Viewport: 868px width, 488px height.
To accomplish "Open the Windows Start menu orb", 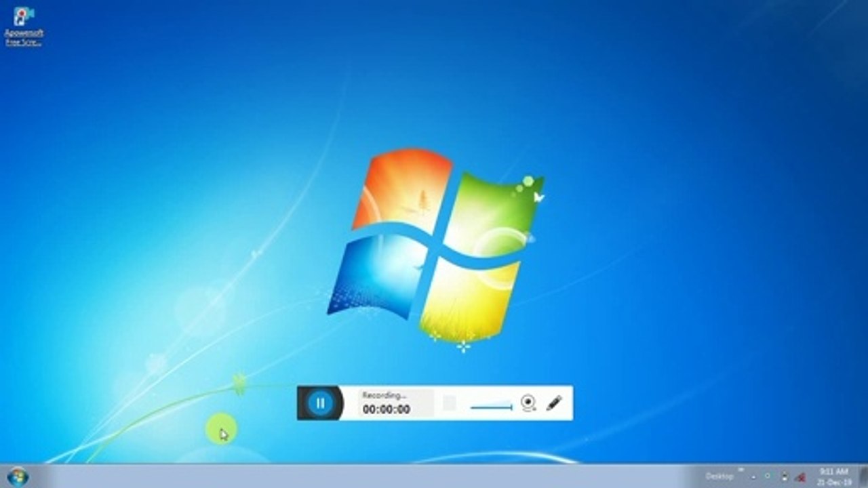I will tap(17, 476).
